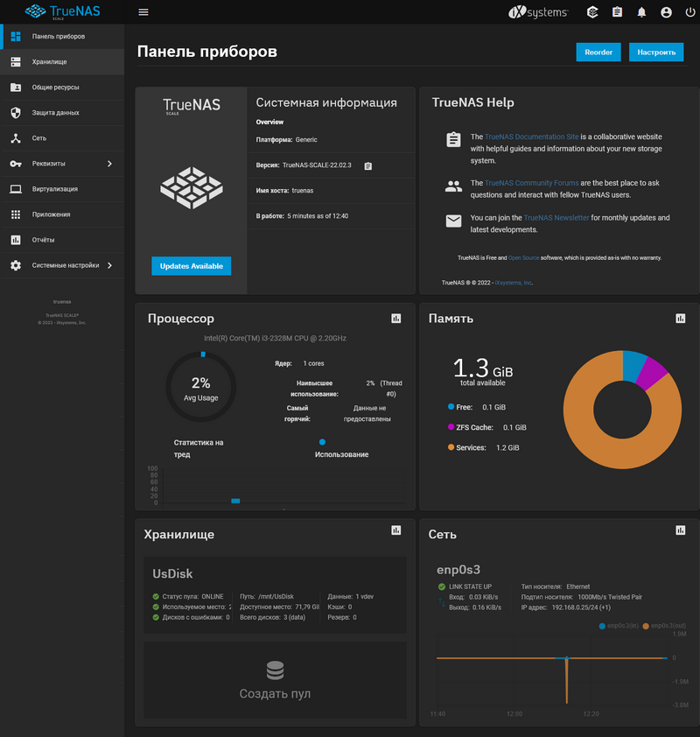The image size is (700, 737).
Task: Open network reports chart icon in Сеть card
Action: pos(680,530)
